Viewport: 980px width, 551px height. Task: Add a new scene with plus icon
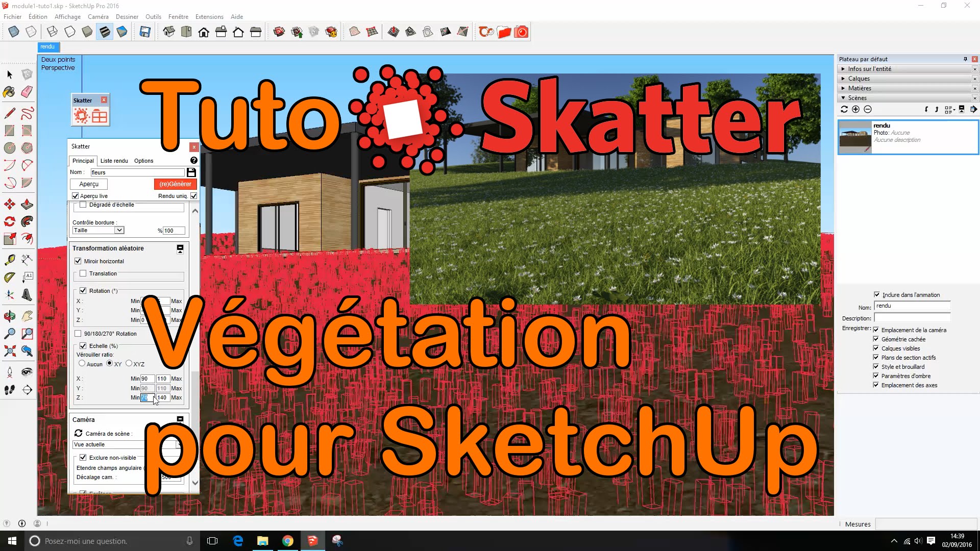(x=856, y=109)
